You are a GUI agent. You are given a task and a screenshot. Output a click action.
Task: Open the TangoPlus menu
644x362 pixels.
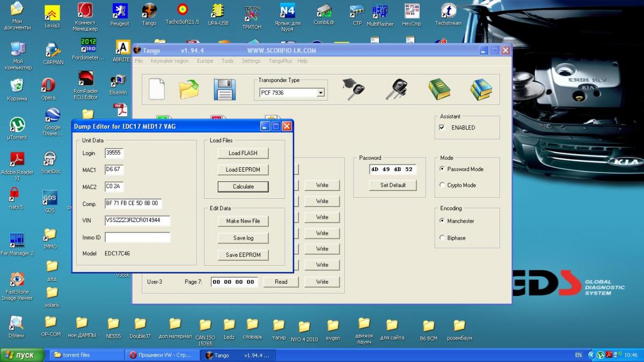click(x=280, y=61)
